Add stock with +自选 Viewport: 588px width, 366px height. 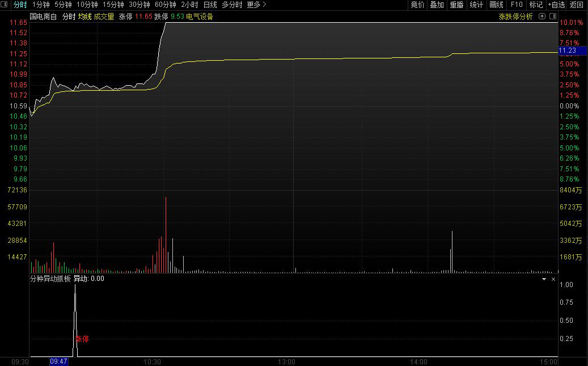tap(556, 5)
